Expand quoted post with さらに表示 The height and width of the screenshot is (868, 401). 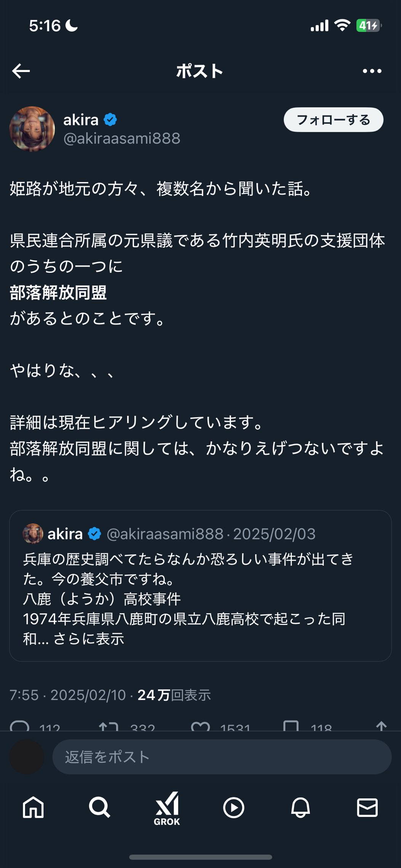point(89,639)
